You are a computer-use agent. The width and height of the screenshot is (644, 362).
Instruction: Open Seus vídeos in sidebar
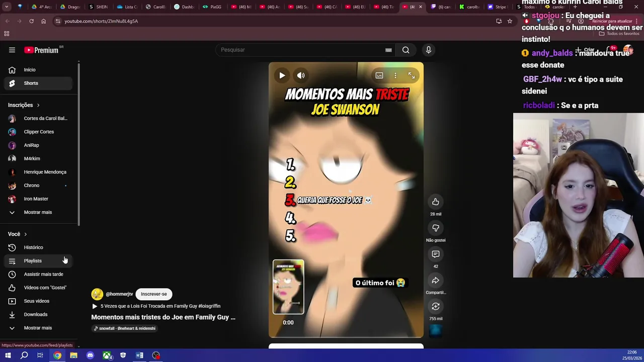pyautogui.click(x=38, y=301)
